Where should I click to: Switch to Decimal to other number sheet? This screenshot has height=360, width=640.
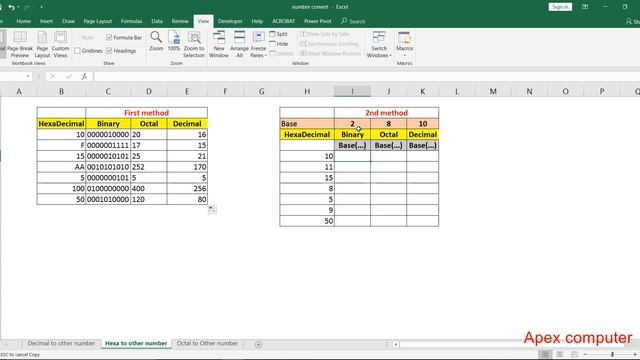point(61,343)
